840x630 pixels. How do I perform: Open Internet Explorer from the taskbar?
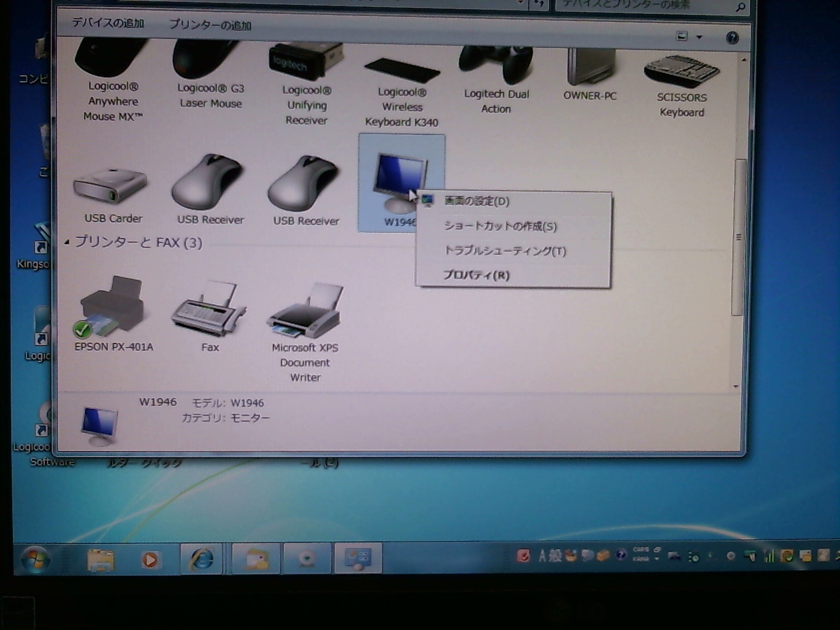coord(202,559)
